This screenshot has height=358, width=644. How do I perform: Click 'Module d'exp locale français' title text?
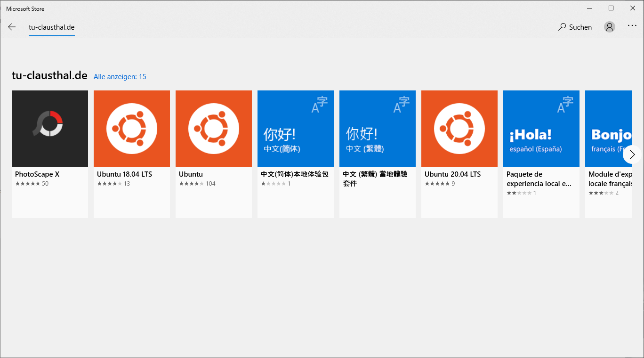(610, 179)
